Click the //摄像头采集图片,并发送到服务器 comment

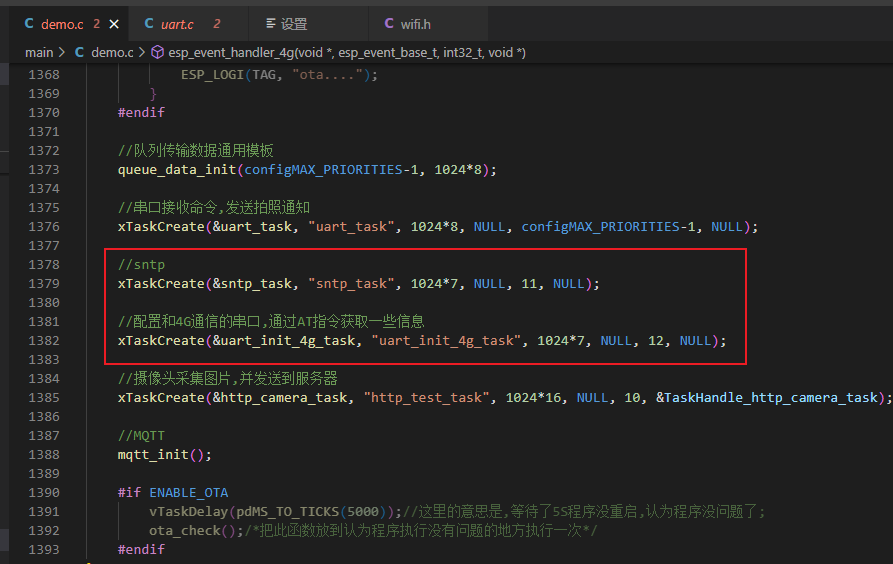pos(228,379)
